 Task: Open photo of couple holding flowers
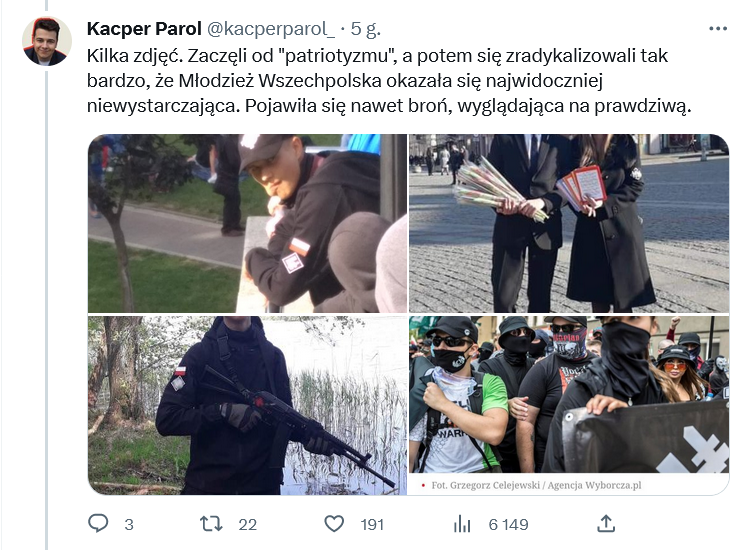[x=569, y=223]
